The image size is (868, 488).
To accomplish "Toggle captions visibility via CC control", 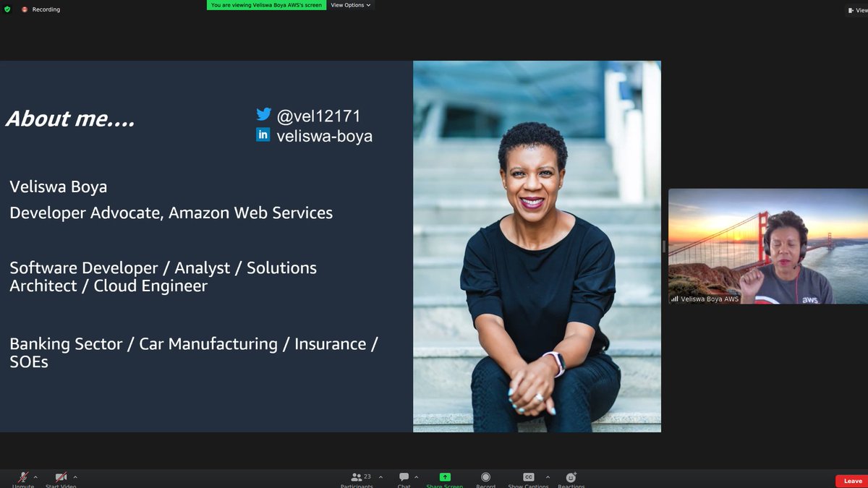I will pyautogui.click(x=529, y=479).
